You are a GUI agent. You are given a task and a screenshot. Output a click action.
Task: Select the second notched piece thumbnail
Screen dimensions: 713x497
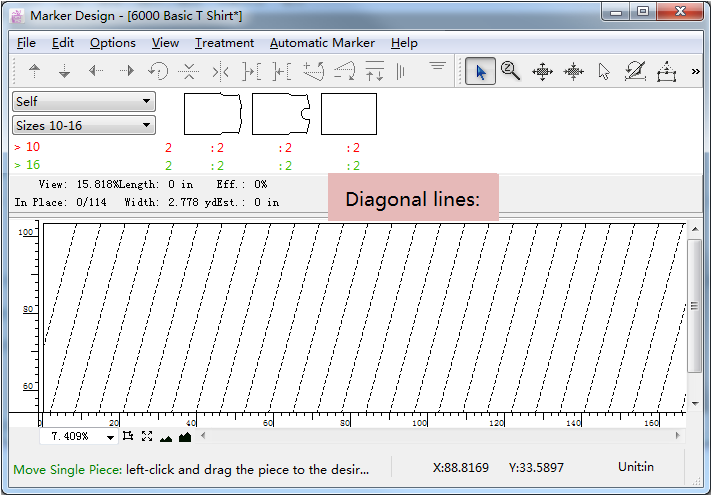(281, 114)
